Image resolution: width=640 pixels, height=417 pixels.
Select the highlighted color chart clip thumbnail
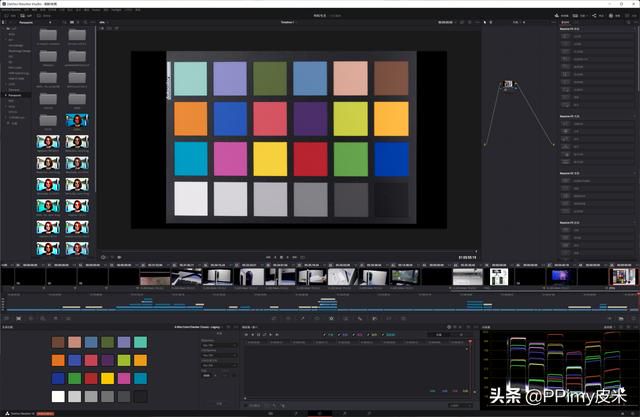[x=623, y=277]
